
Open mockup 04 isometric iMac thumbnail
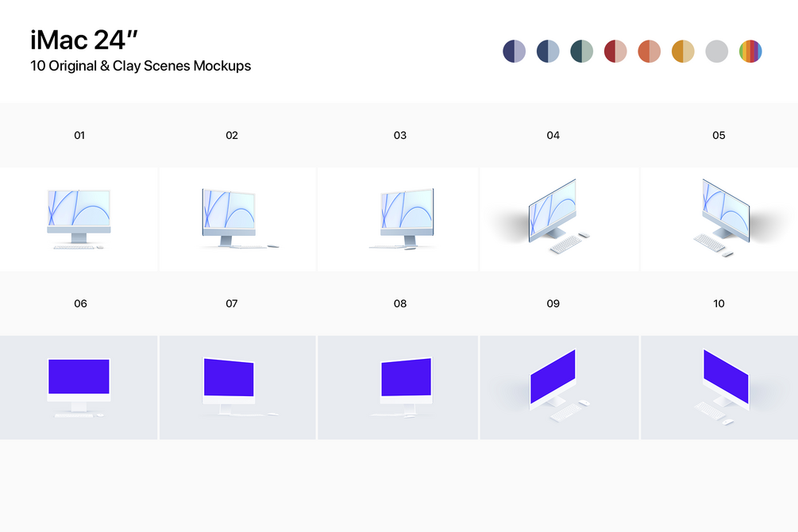(x=559, y=219)
